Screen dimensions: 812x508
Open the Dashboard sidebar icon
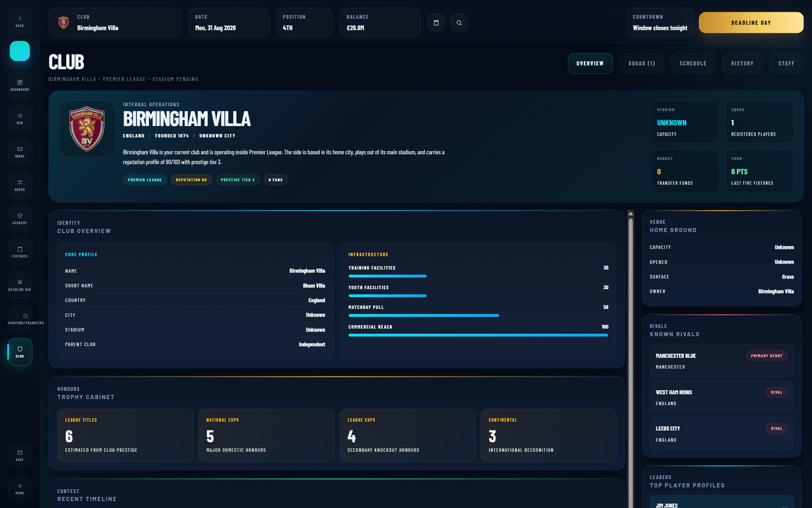click(20, 85)
